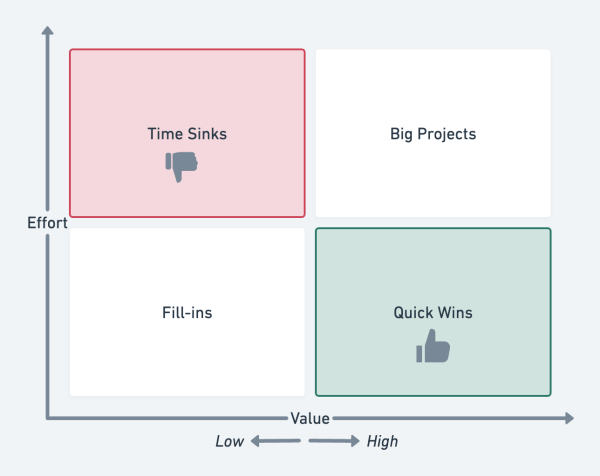600x476 pixels.
Task: Select the "Big Projects" text label
Action: click(433, 133)
